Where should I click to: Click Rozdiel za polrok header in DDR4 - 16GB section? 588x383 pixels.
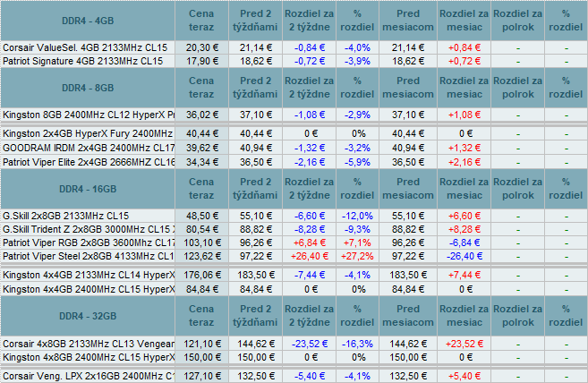point(518,188)
